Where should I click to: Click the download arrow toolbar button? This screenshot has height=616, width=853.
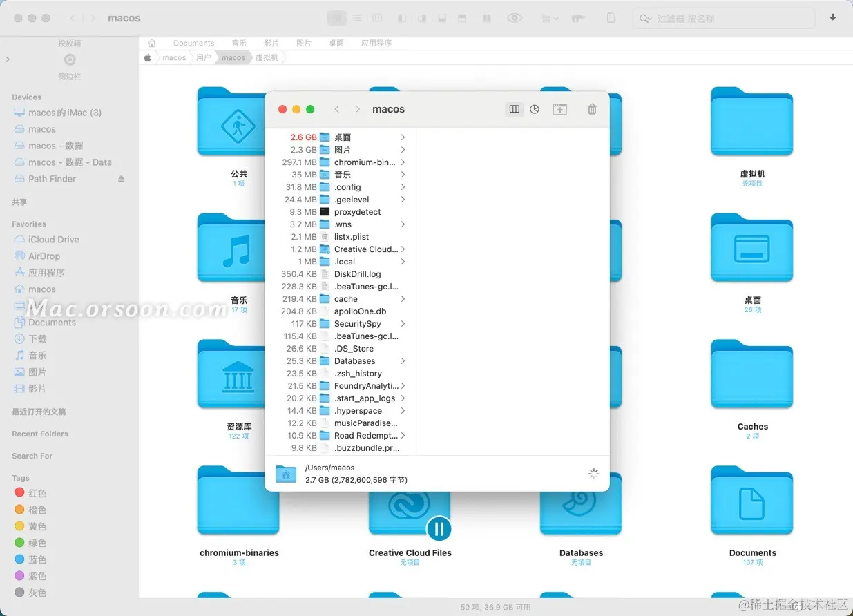(x=832, y=18)
